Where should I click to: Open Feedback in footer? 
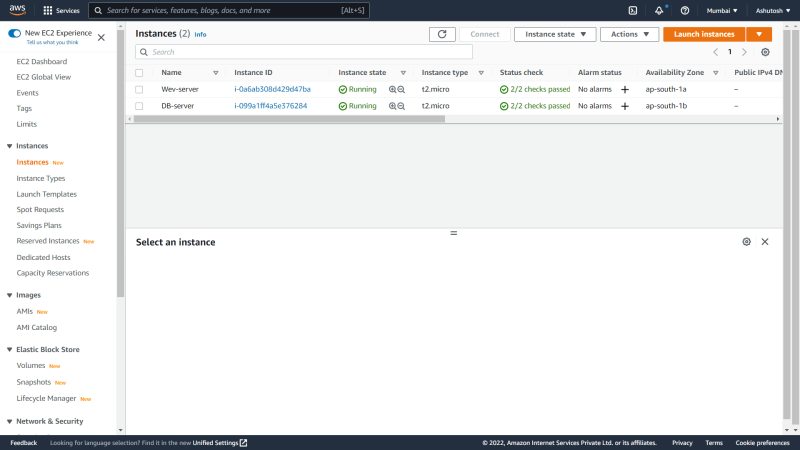(x=23, y=443)
